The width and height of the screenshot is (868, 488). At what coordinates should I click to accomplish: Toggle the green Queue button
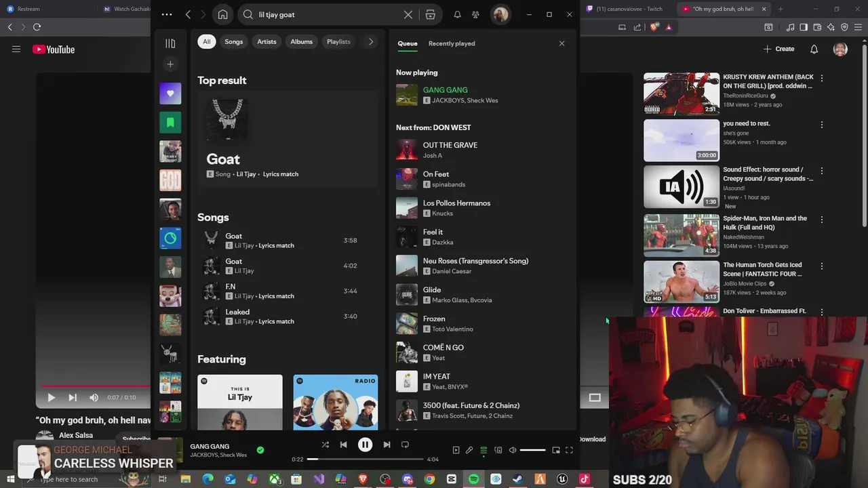coord(484,450)
